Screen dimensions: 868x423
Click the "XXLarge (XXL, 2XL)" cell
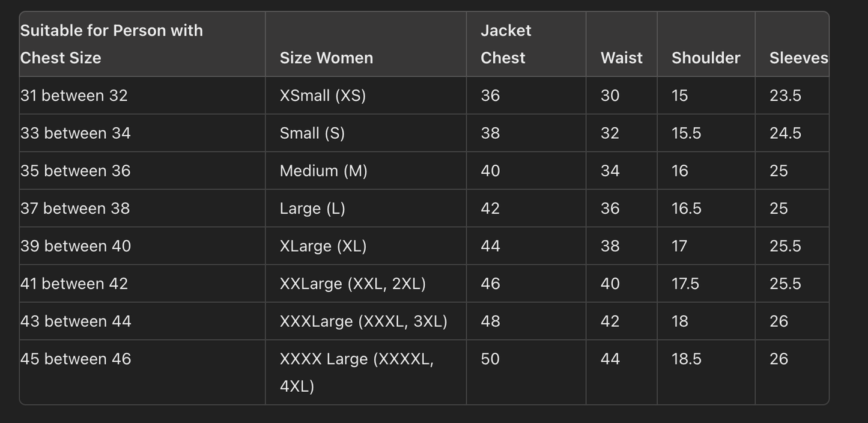[353, 284]
